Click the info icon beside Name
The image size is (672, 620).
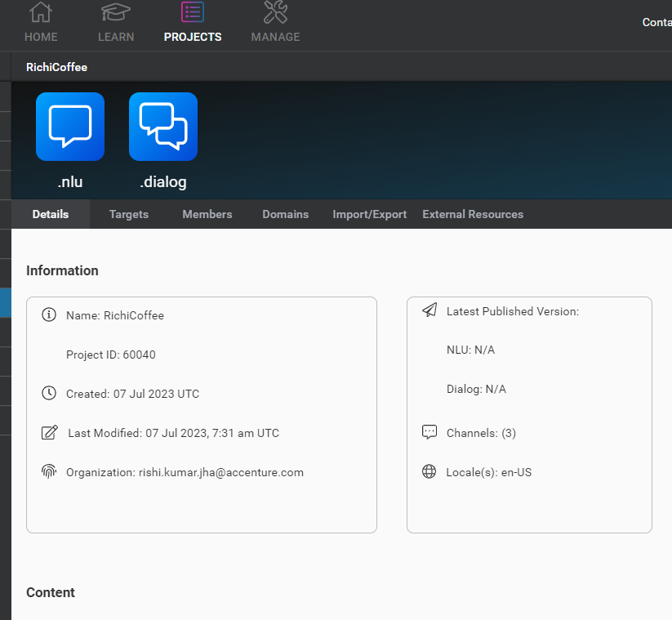pyautogui.click(x=49, y=315)
